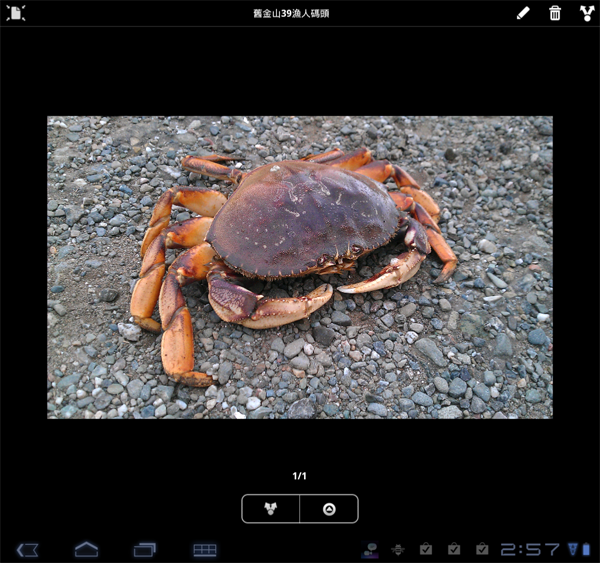Tap the Wi-Fi signal status icon

tap(573, 549)
